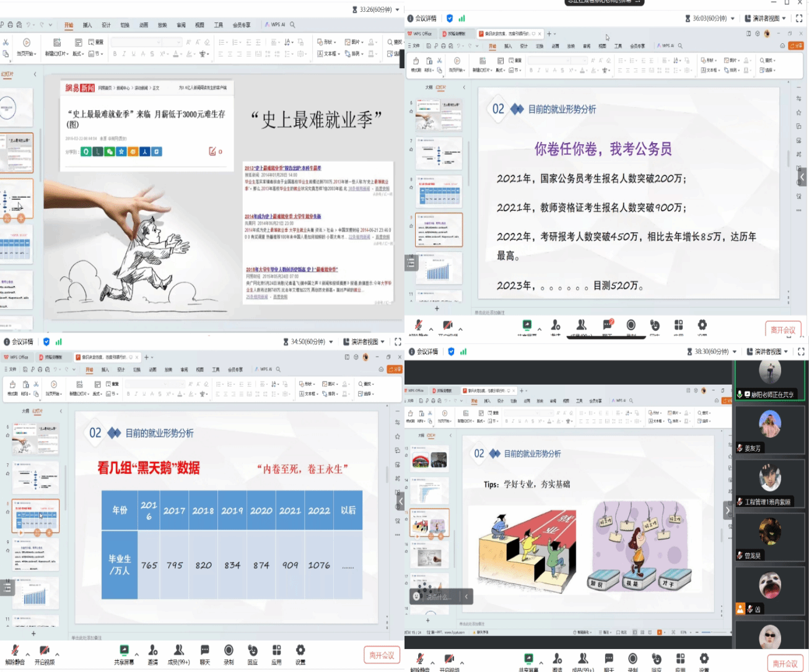The image size is (809, 672).
Task: Click 共享屏幕 icon in the 34:50 meeting
Action: click(124, 650)
